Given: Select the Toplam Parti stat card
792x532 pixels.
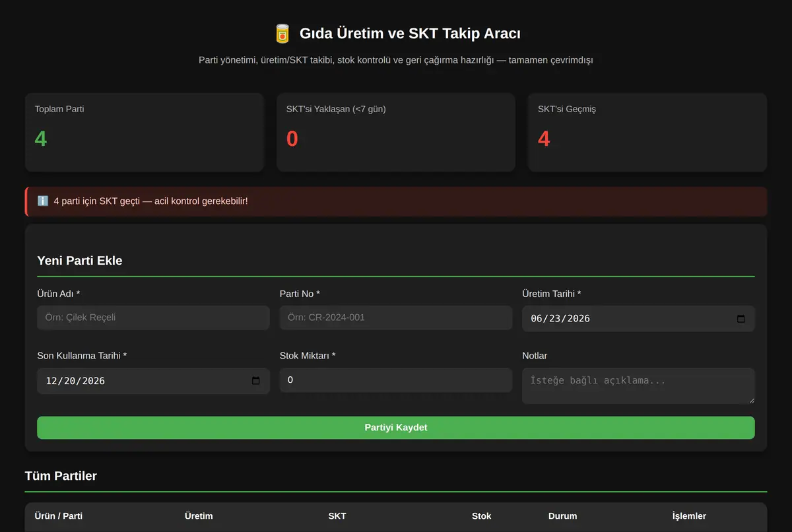Looking at the screenshot, I should pyautogui.click(x=144, y=132).
